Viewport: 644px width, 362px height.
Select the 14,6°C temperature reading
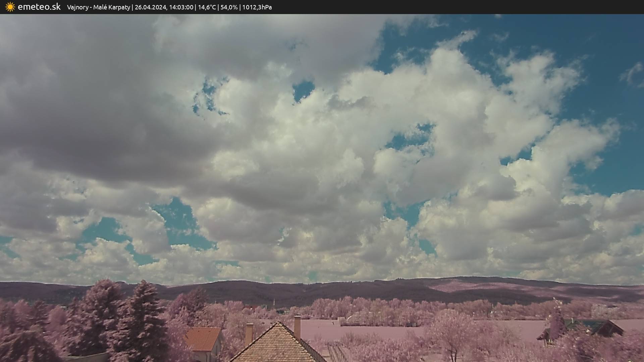click(x=207, y=7)
